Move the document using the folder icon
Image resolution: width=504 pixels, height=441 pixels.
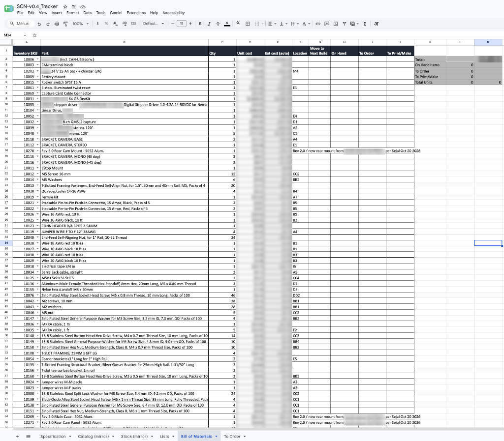click(74, 6)
